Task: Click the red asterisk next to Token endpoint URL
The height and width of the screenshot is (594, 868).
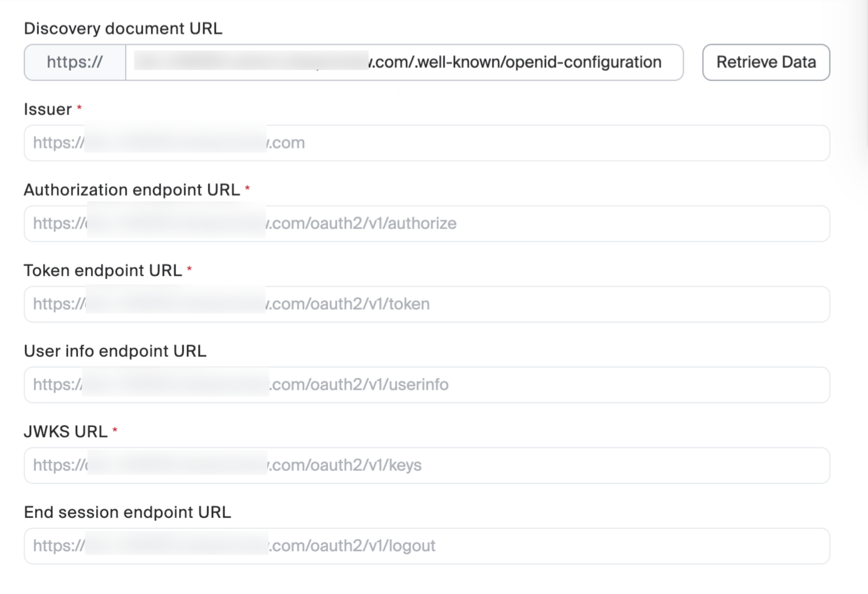Action: pyautogui.click(x=189, y=269)
